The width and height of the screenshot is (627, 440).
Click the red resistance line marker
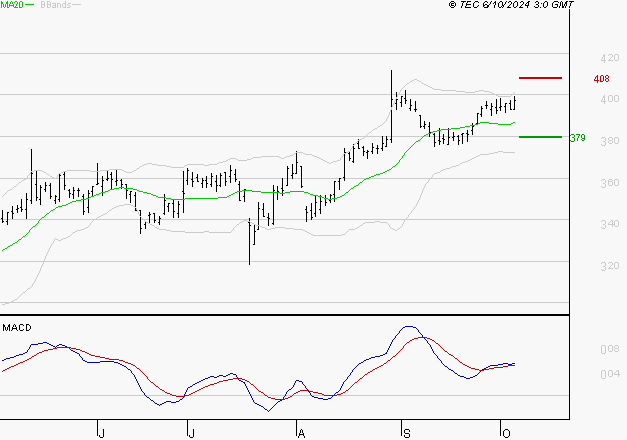coord(540,78)
